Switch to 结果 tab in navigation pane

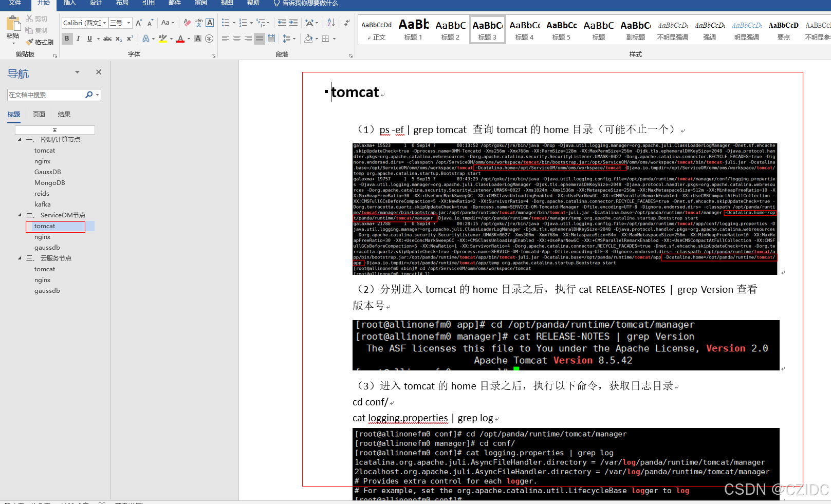coord(64,114)
